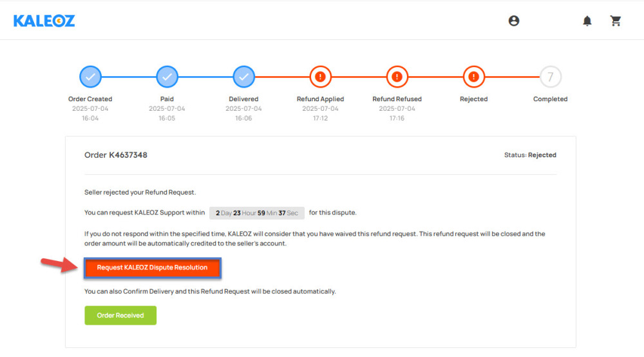
Task: Click the 17:16 refund refused time
Action: tap(397, 119)
